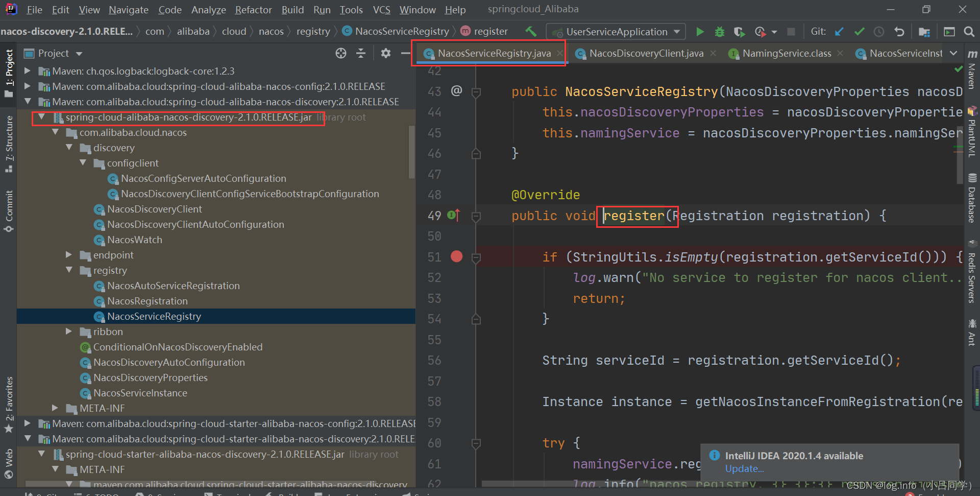Image resolution: width=980 pixels, height=496 pixels.
Task: Open the Redis Servers tool window
Action: click(x=972, y=272)
